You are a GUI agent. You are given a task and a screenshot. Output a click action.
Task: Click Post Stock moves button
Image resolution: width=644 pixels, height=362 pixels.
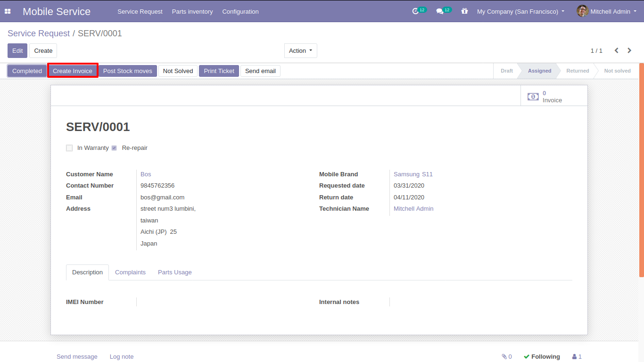[x=128, y=71]
